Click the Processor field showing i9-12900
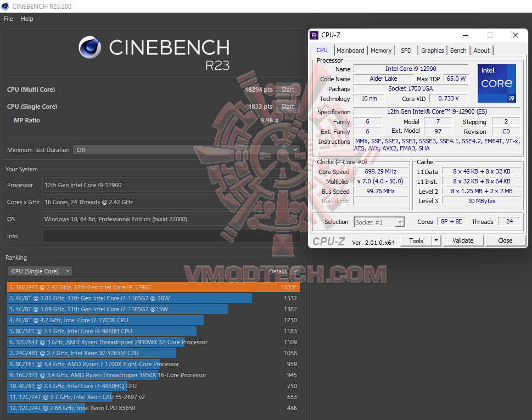Image resolution: width=532 pixels, height=420 pixels. (171, 185)
